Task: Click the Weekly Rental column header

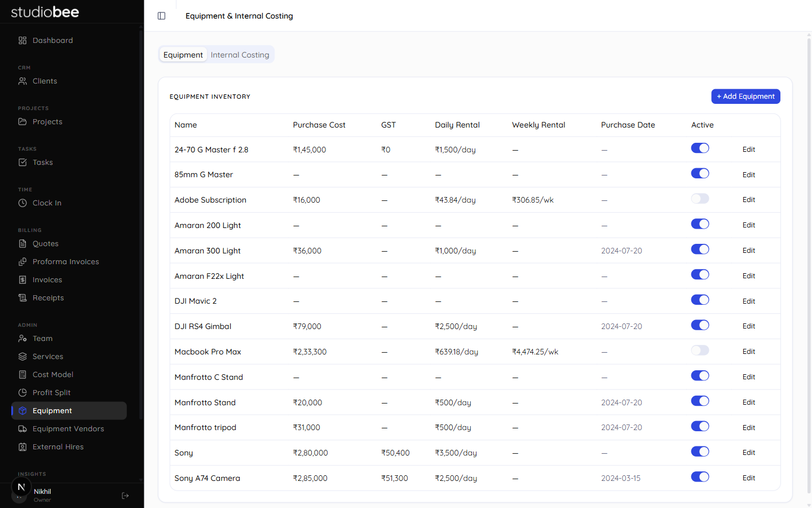Action: click(x=539, y=125)
